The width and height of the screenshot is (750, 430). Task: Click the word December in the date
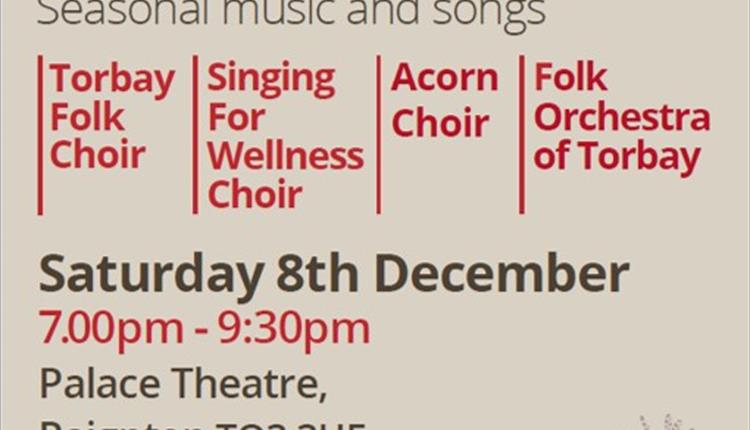click(x=502, y=273)
